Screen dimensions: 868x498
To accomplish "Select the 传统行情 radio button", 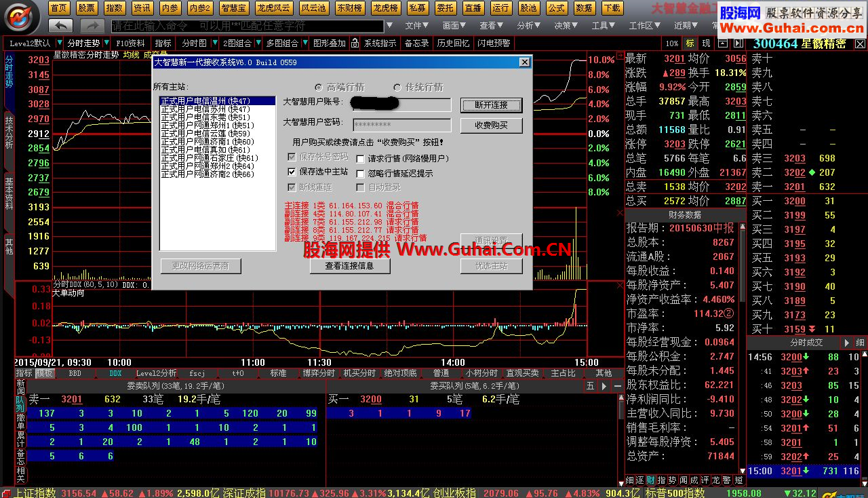I will 397,88.
